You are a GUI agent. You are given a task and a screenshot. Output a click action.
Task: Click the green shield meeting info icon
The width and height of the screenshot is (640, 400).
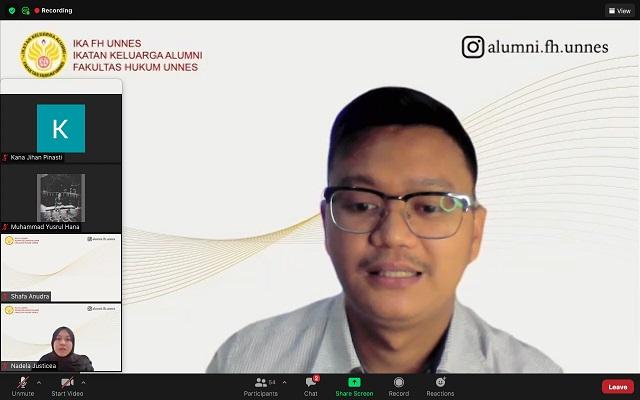[12, 10]
